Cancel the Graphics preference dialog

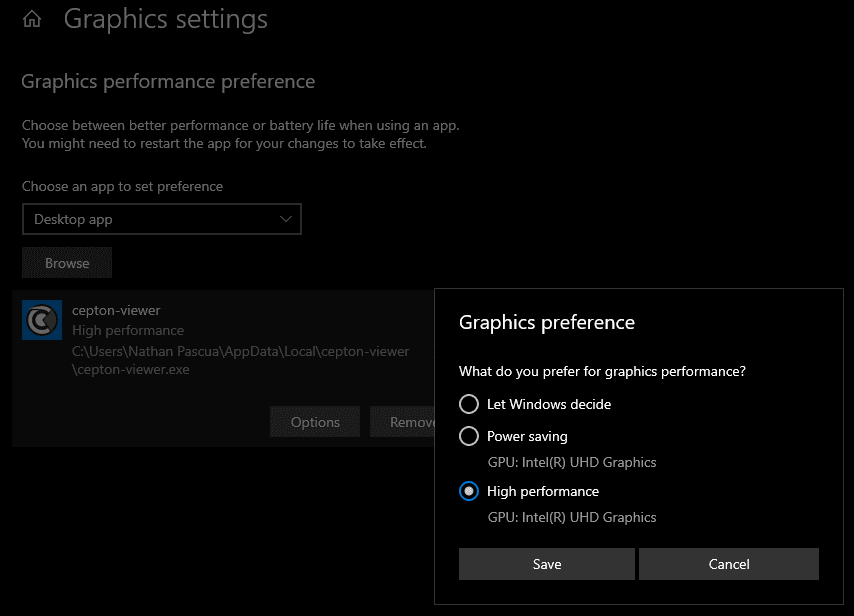[x=728, y=564]
